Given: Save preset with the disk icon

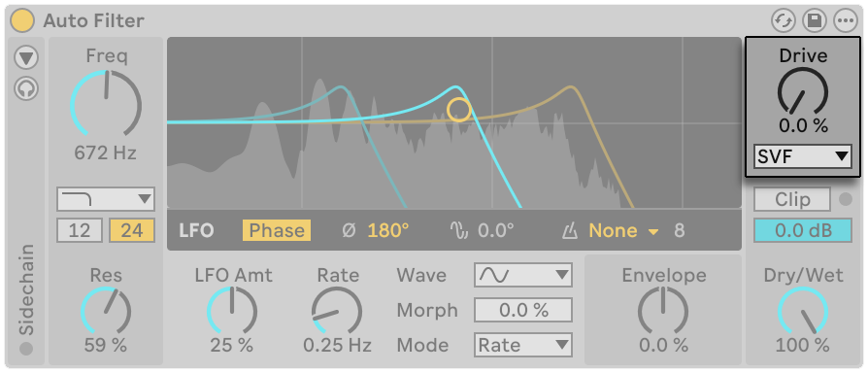Looking at the screenshot, I should click(815, 21).
